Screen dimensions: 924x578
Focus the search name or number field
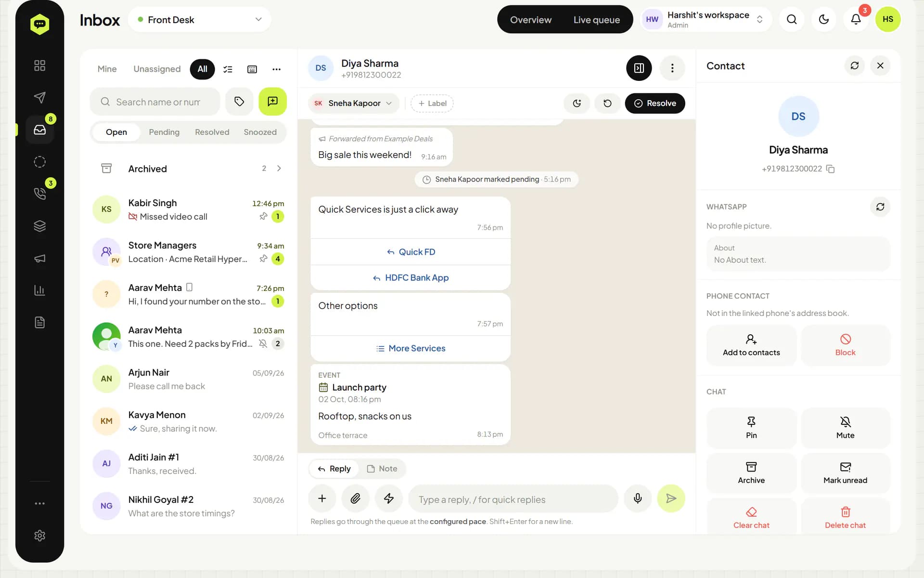click(x=155, y=102)
